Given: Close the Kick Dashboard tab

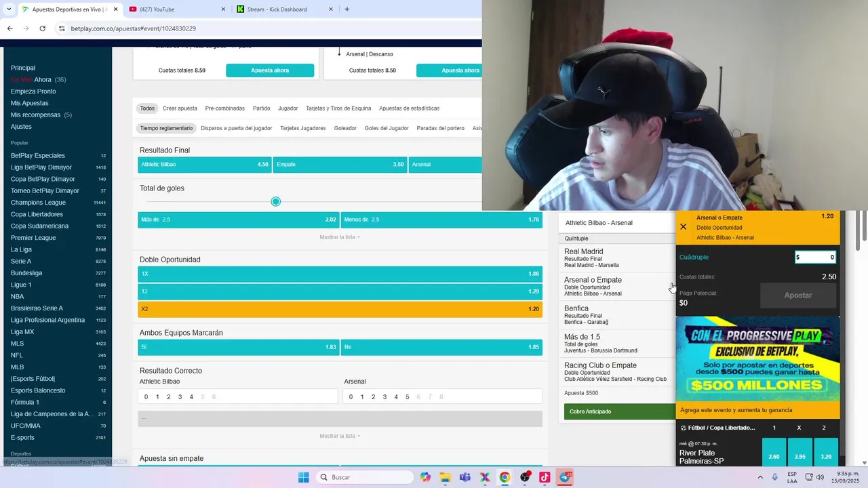Looking at the screenshot, I should (331, 9).
